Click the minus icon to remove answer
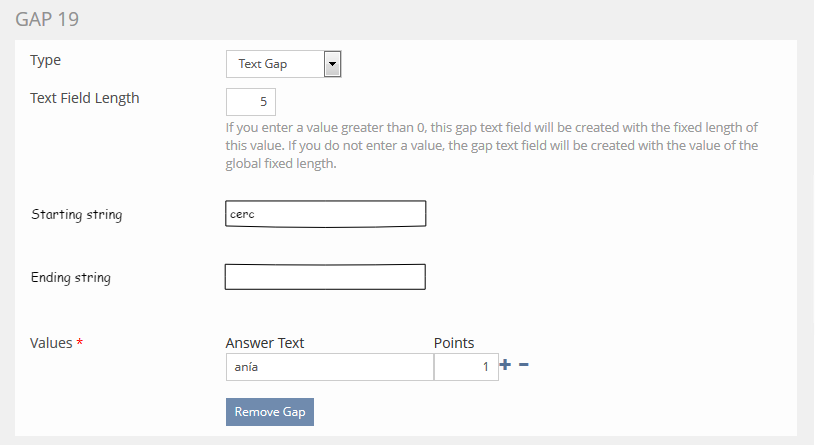Image resolution: width=815 pixels, height=445 pixels. click(x=524, y=366)
